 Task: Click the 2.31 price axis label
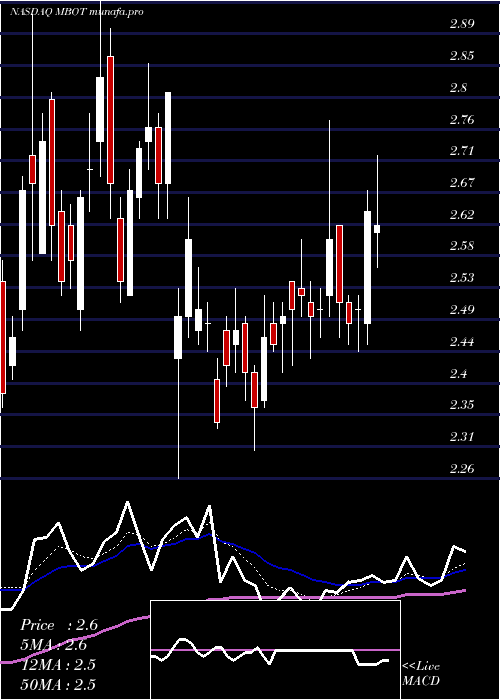click(462, 437)
